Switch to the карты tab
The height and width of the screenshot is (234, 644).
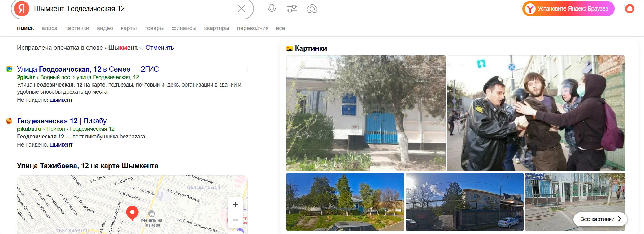(129, 28)
